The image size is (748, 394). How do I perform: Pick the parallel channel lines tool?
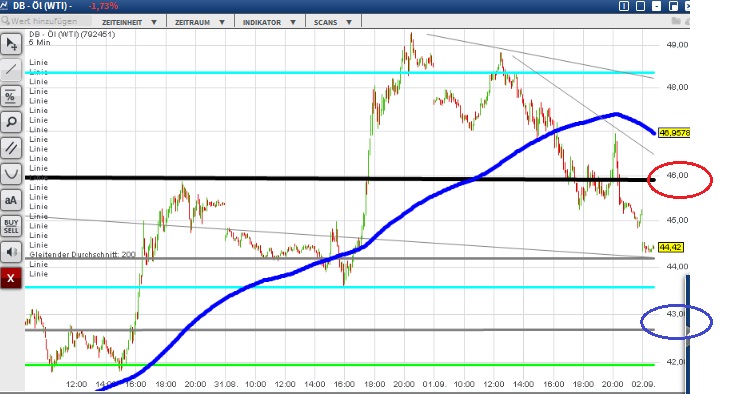point(11,148)
